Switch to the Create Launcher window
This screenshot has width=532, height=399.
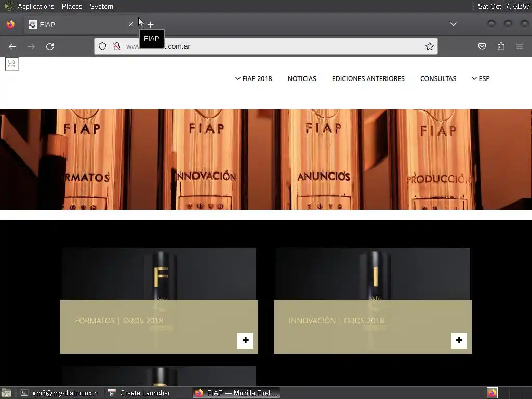tap(139, 393)
